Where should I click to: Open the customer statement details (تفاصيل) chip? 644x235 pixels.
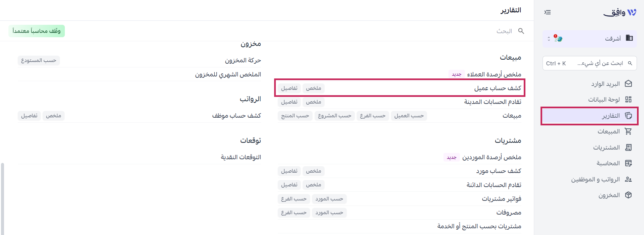(289, 88)
